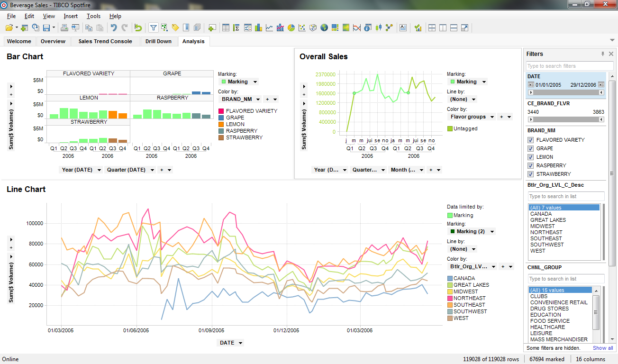Switch to the Sales Trend Console tab
618x364 pixels.
105,41
